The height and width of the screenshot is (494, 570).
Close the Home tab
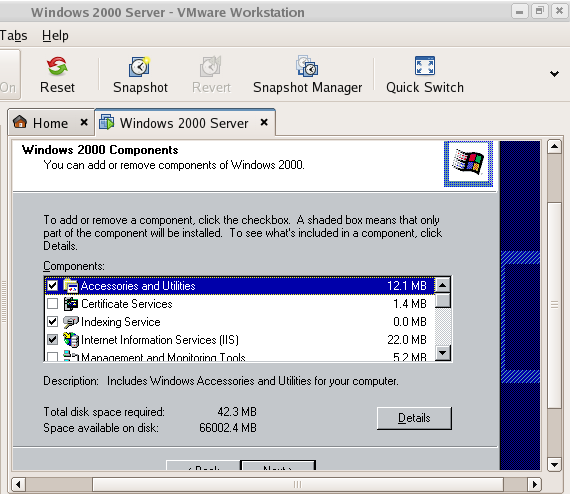tap(84, 123)
